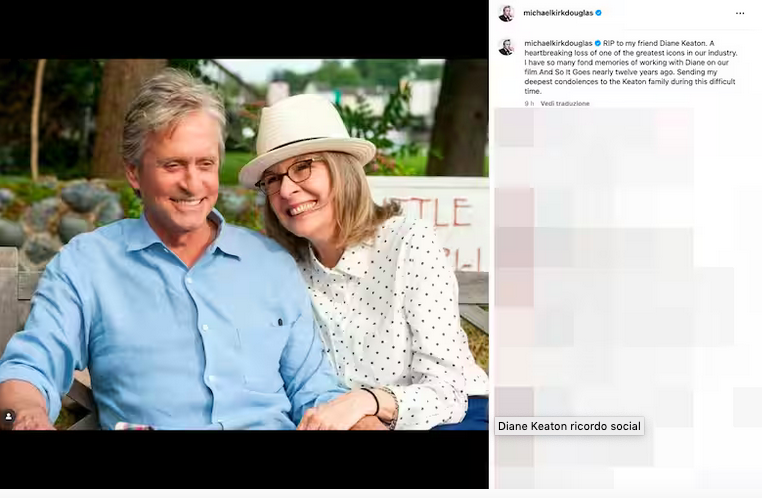Open the profile avatar in post header
Viewport: 762px width, 498px height.
coord(507,13)
